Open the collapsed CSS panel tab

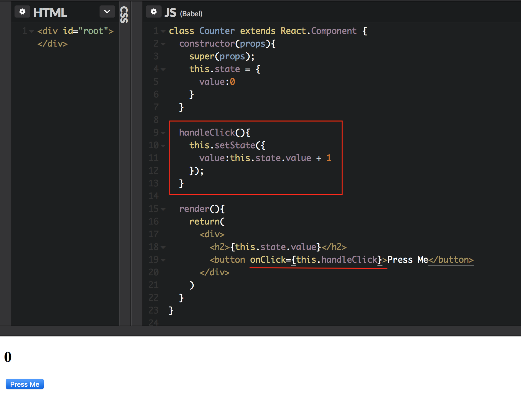(124, 15)
